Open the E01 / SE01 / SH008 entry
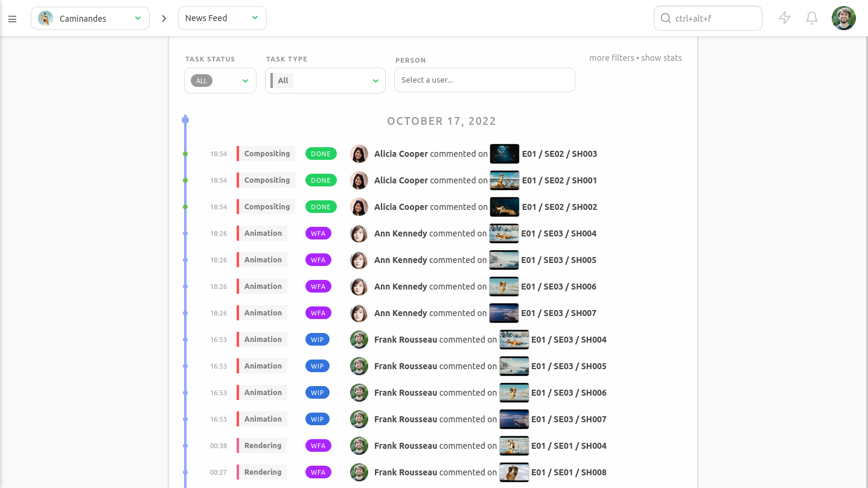The image size is (868, 488). click(x=569, y=472)
